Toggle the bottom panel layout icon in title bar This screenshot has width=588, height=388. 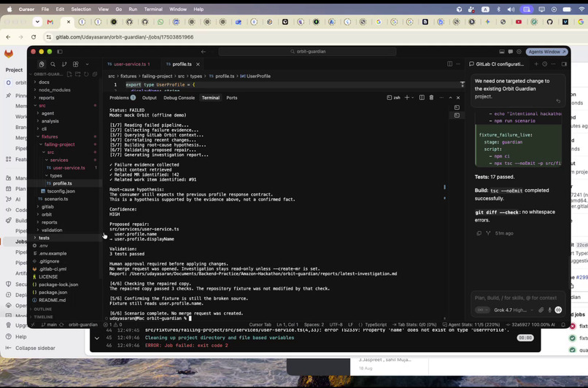[x=502, y=52]
